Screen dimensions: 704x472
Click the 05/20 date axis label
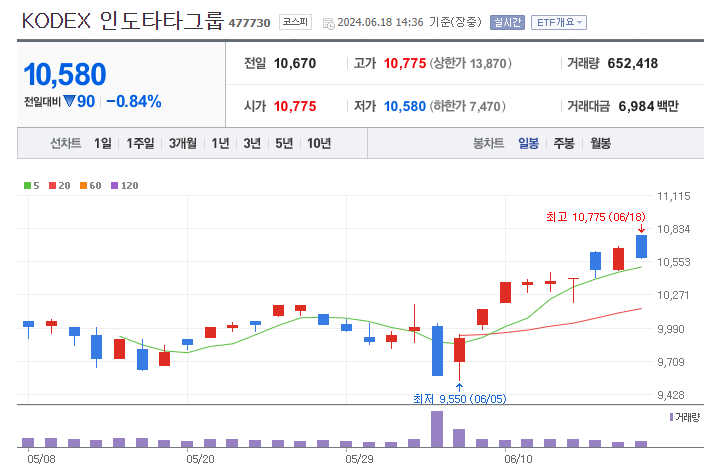click(x=200, y=459)
